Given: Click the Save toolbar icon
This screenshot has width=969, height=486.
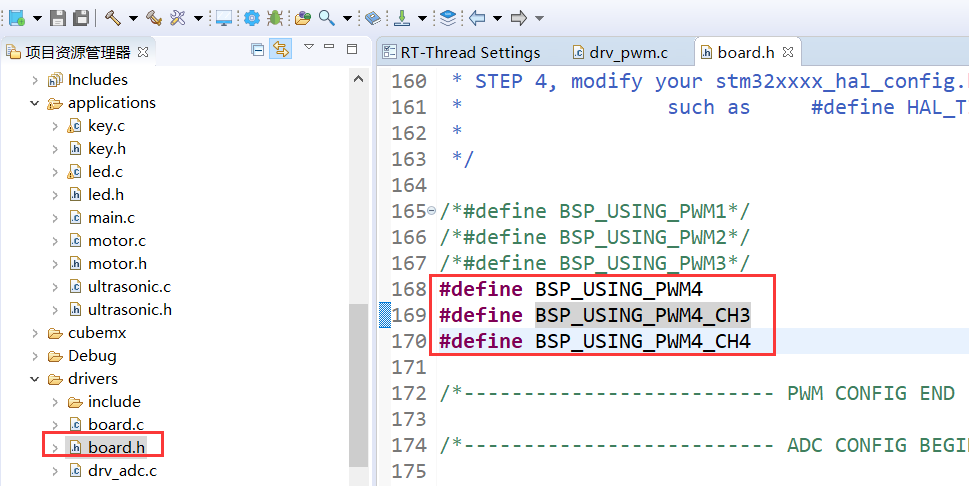Looking at the screenshot, I should pyautogui.click(x=58, y=18).
